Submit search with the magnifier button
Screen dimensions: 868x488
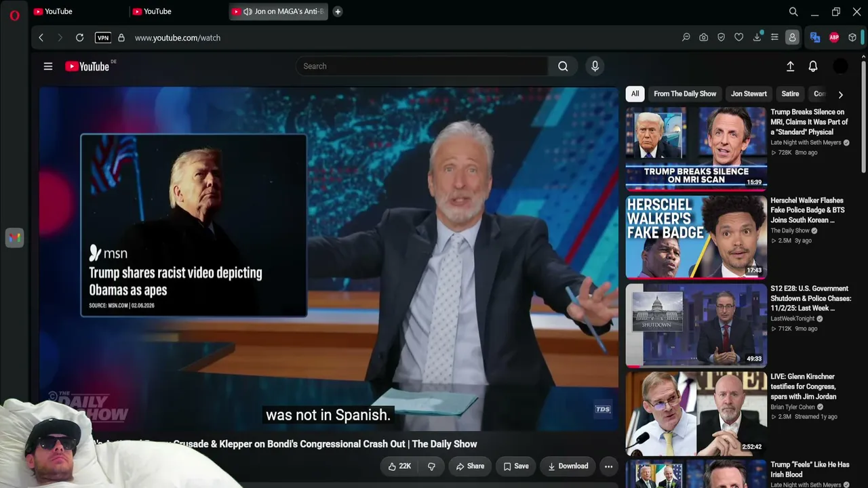point(563,66)
